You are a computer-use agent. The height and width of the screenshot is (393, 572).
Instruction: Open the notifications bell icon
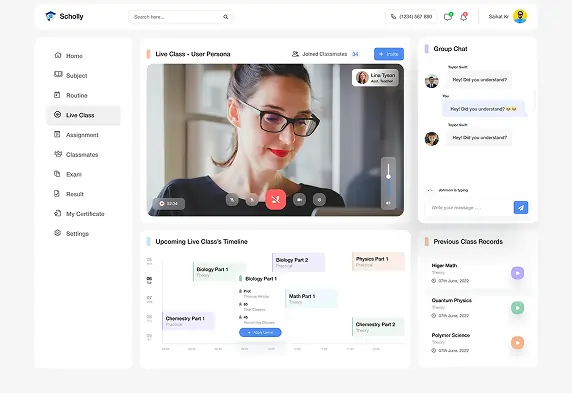coord(464,16)
